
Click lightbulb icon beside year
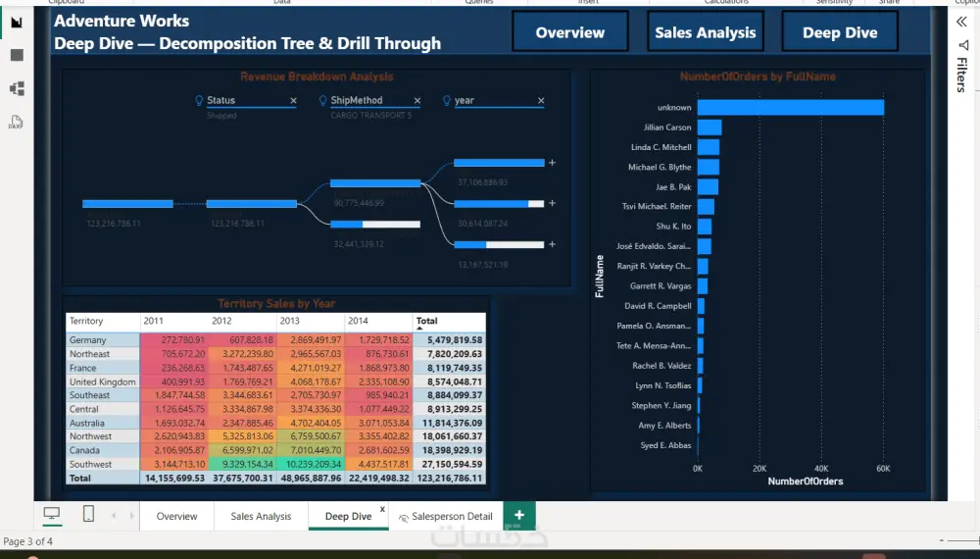tap(447, 100)
